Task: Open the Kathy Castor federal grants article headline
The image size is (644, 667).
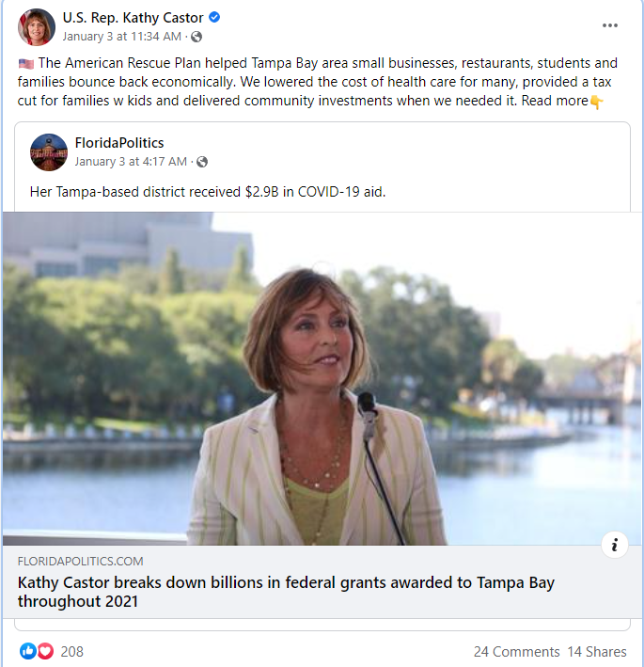Action: (x=286, y=592)
